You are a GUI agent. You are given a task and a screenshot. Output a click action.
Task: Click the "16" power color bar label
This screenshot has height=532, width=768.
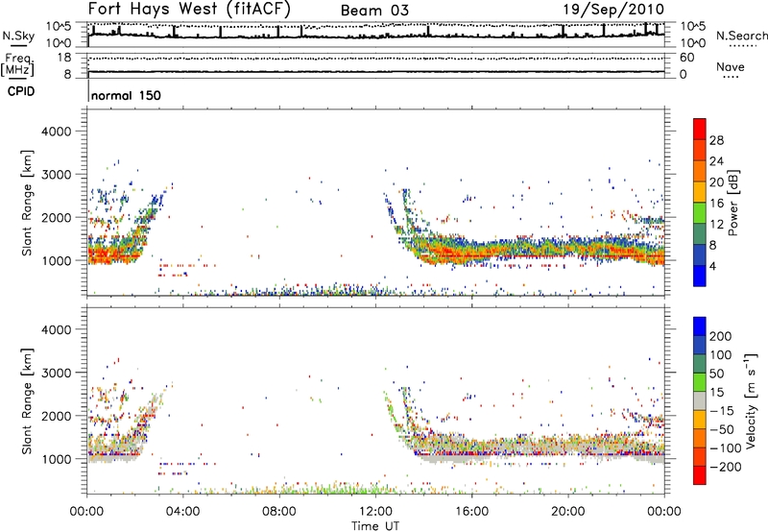click(716, 204)
